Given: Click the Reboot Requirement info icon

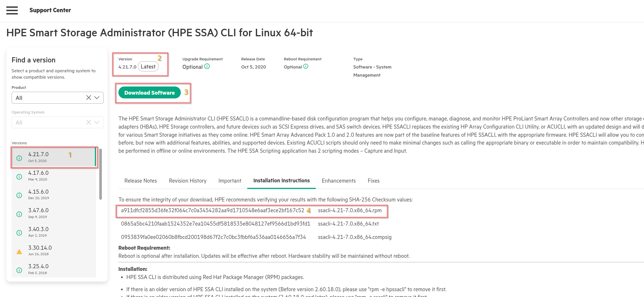Looking at the screenshot, I should (306, 66).
